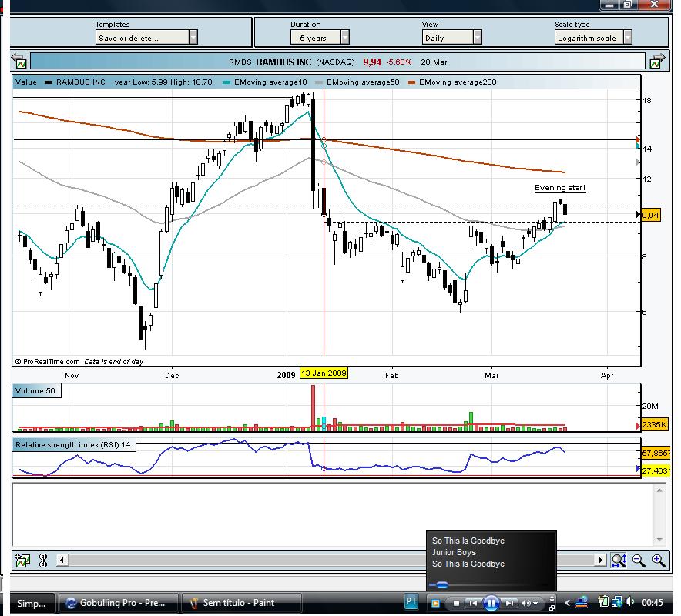Click the 'Volume 50' panel label
The width and height of the screenshot is (681, 616).
(35, 390)
